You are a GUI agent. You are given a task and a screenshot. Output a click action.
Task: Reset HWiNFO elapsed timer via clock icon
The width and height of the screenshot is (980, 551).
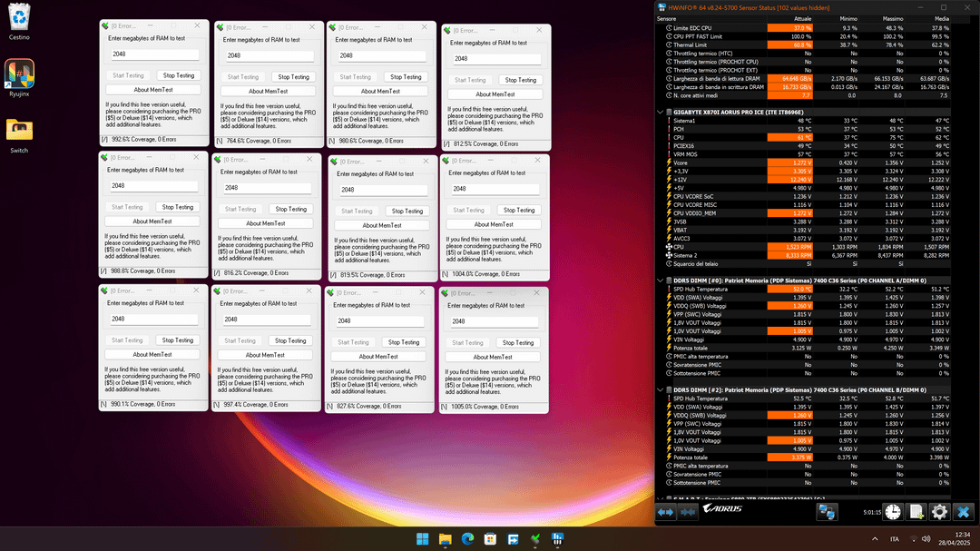tap(893, 512)
